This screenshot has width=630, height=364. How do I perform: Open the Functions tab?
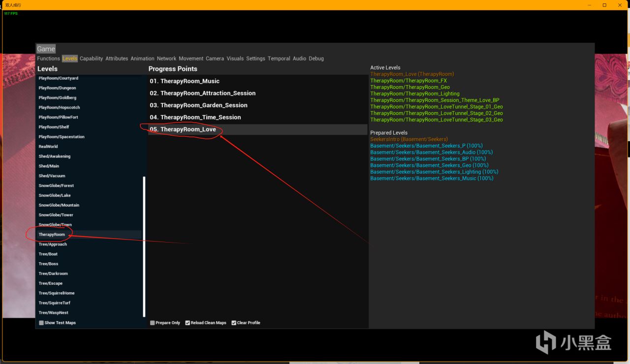point(48,59)
